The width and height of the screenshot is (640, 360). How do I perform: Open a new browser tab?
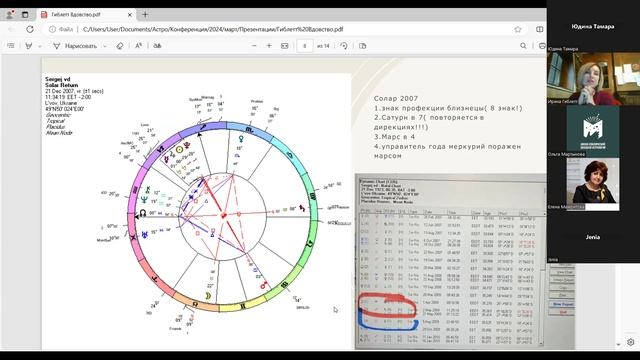[145, 15]
